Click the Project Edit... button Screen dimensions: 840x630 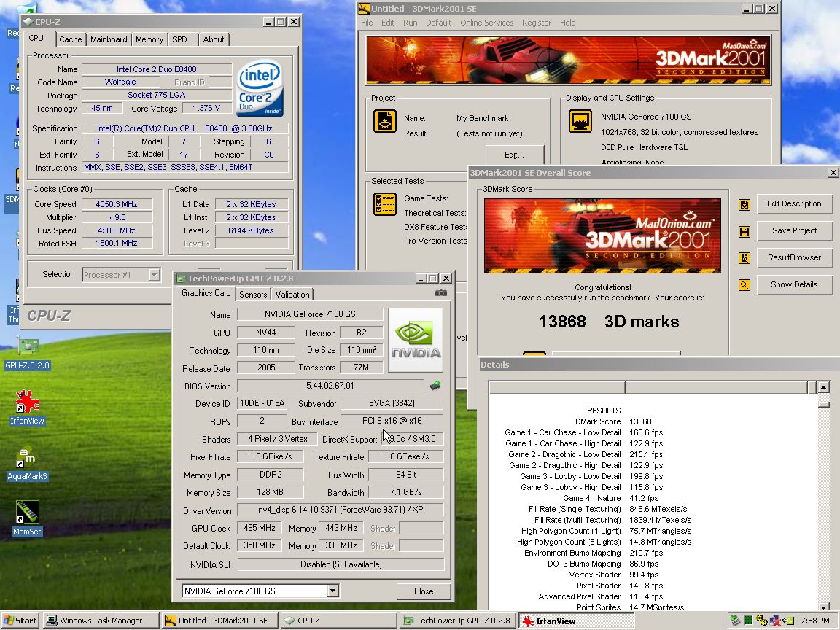514,155
